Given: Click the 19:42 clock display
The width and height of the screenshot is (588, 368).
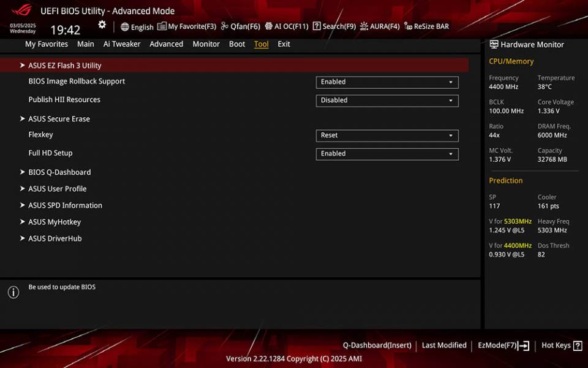Looking at the screenshot, I should pyautogui.click(x=66, y=29).
